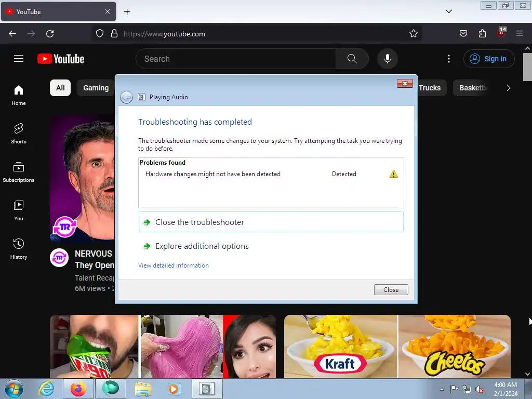View site security via the padlock icon
Viewport: 532px width, 399px height.
(114, 34)
